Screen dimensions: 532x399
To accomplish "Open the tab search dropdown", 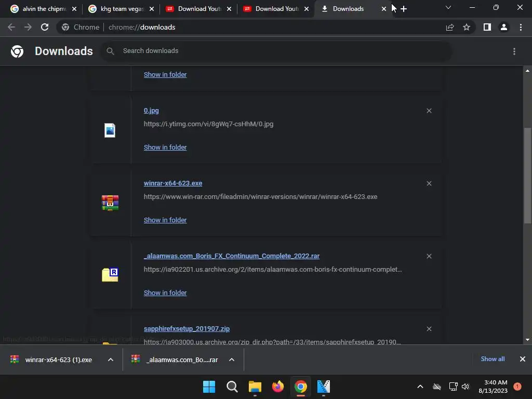I will 448,7.
